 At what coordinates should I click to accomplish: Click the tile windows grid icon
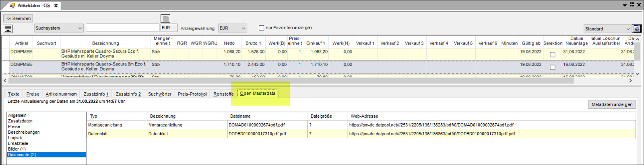pyautogui.click(x=632, y=4)
